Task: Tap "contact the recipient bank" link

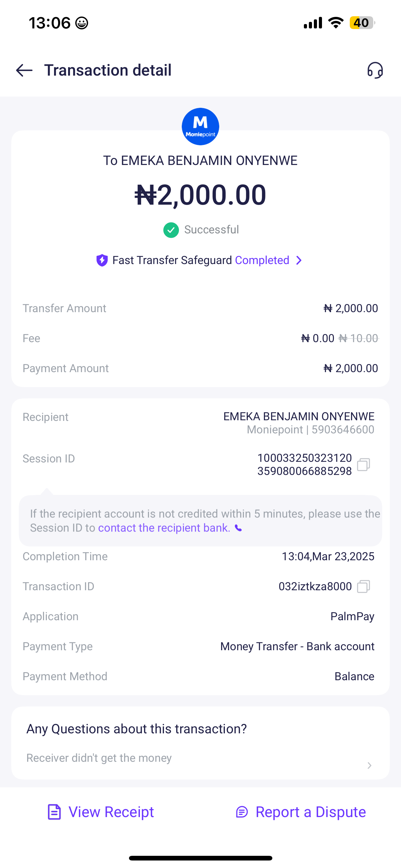Action: click(164, 528)
